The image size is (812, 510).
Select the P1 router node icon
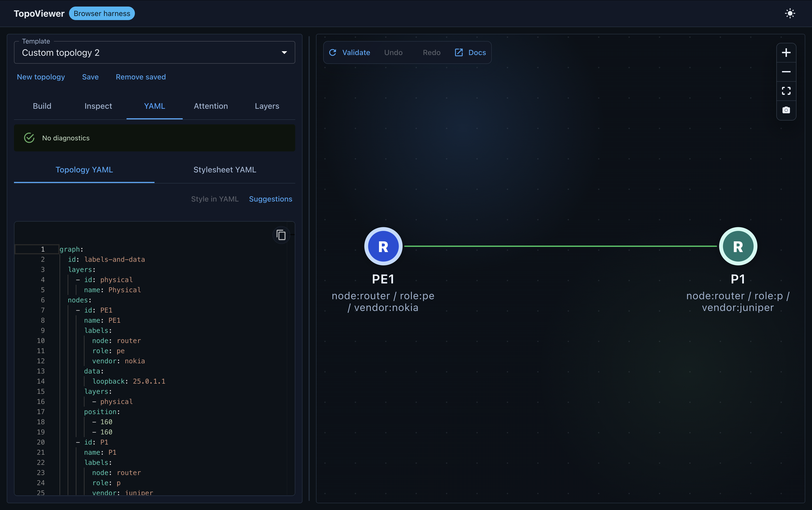738,246
